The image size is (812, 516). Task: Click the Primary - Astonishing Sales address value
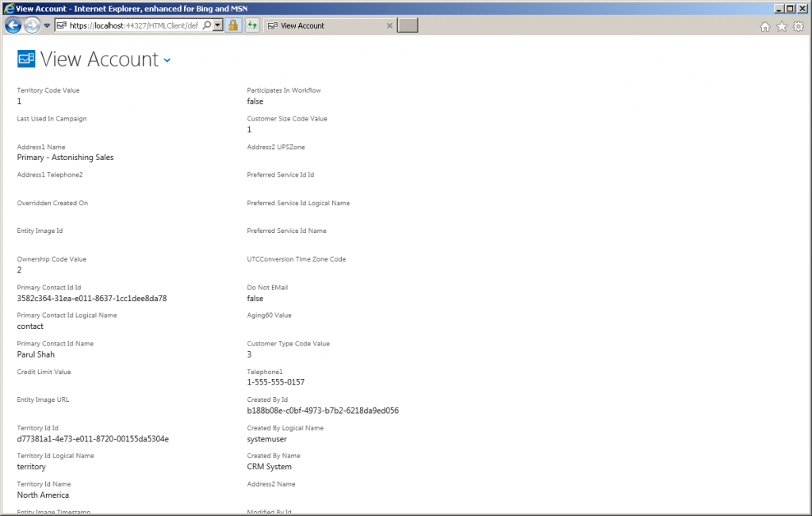[x=67, y=157]
